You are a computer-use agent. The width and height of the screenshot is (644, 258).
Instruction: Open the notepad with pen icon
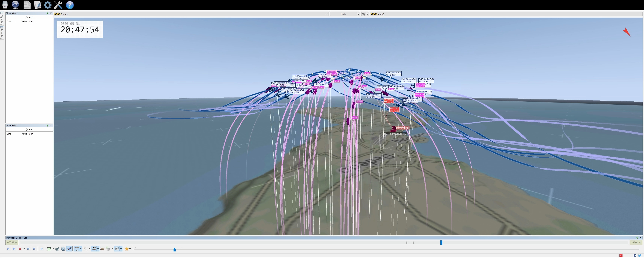pyautogui.click(x=37, y=5)
